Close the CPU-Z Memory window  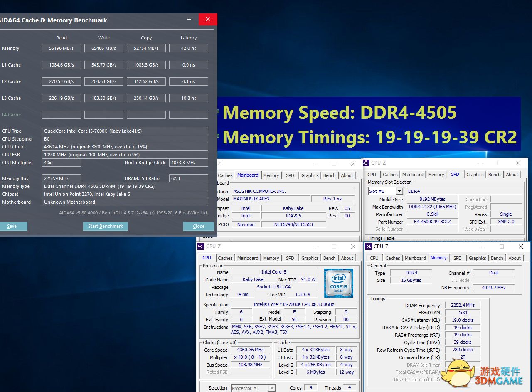pos(521,247)
